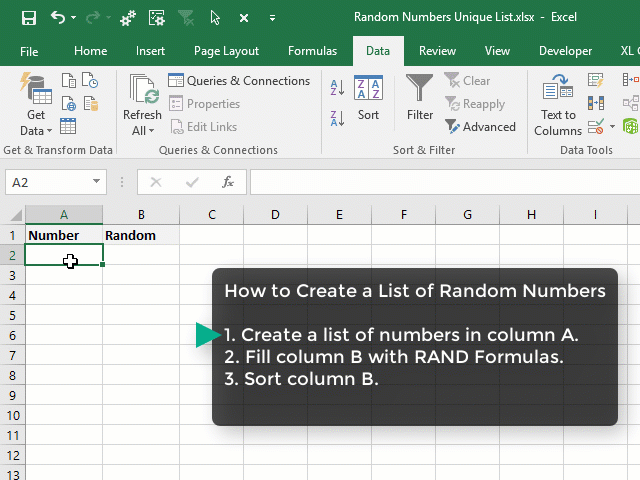Click Queries & Connections button
This screenshot has height=480, width=640.
(239, 81)
